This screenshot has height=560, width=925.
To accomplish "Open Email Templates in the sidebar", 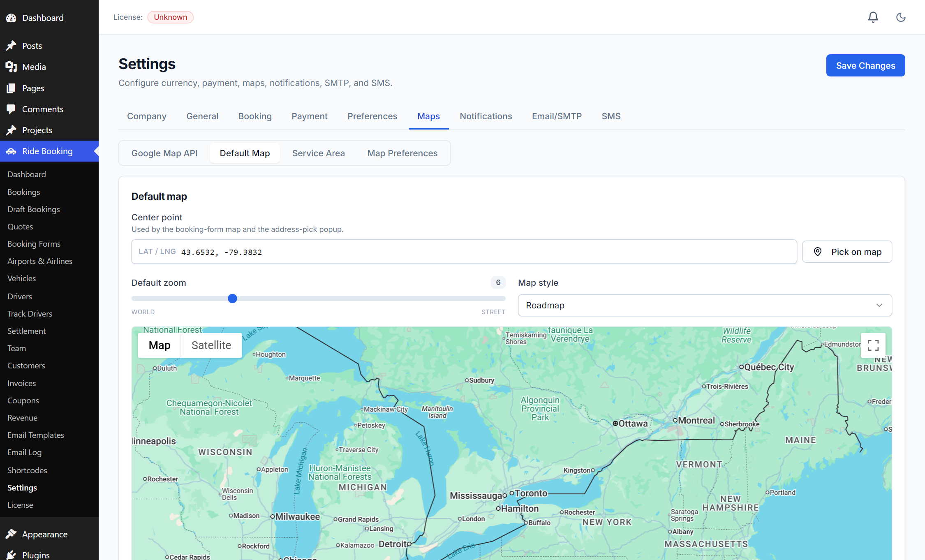I will coord(35,435).
